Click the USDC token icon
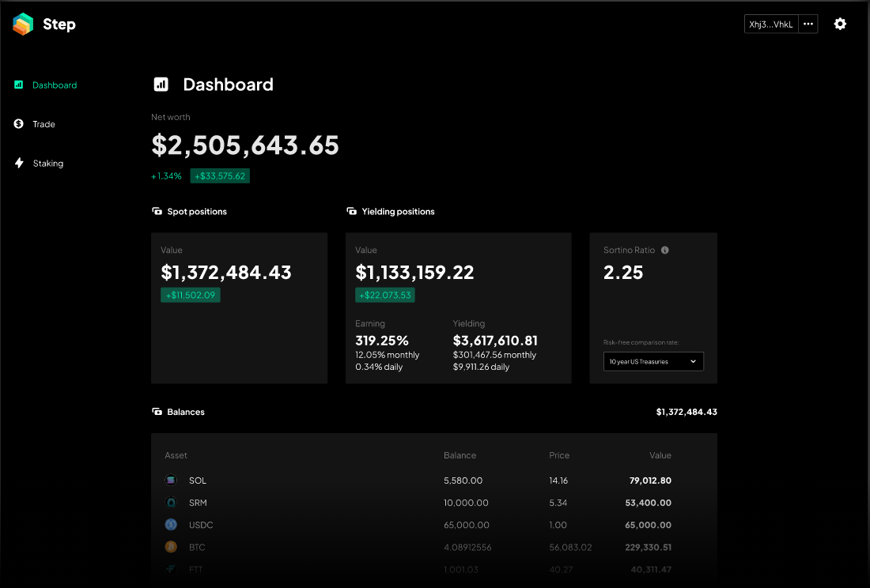The image size is (870, 588). click(170, 524)
